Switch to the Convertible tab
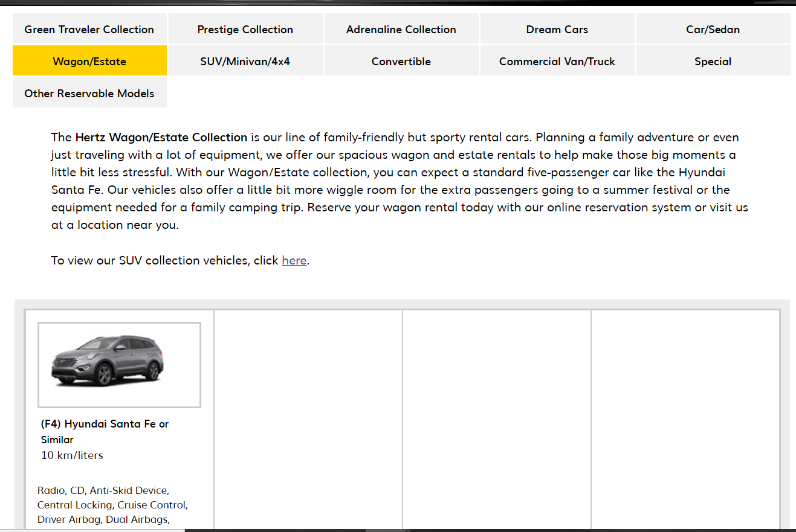This screenshot has width=796, height=532. click(x=401, y=61)
